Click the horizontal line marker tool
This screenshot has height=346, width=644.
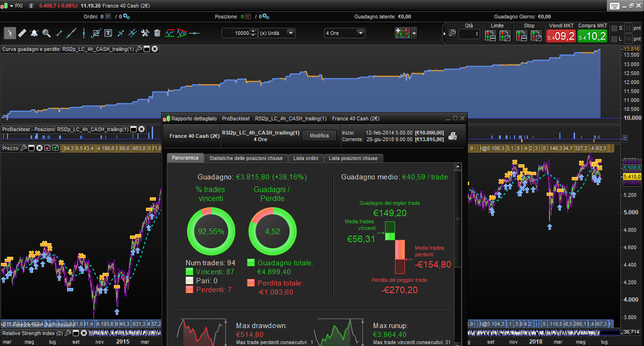point(194,33)
